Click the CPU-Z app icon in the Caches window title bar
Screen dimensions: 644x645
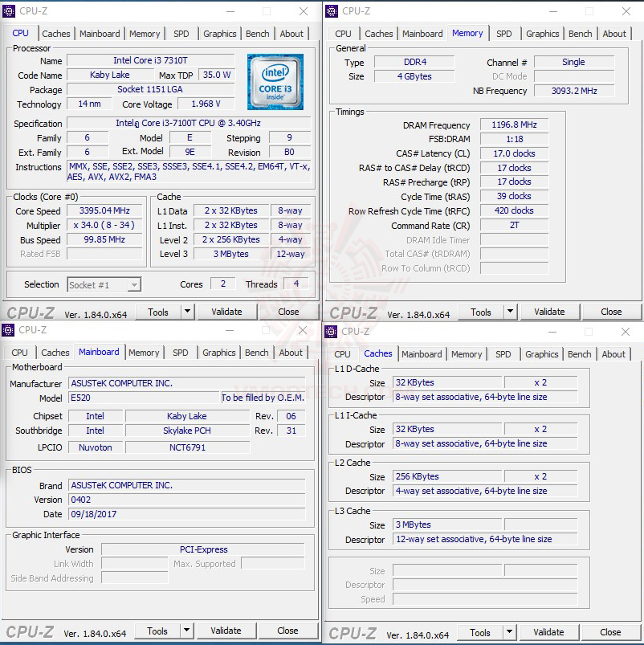(331, 332)
